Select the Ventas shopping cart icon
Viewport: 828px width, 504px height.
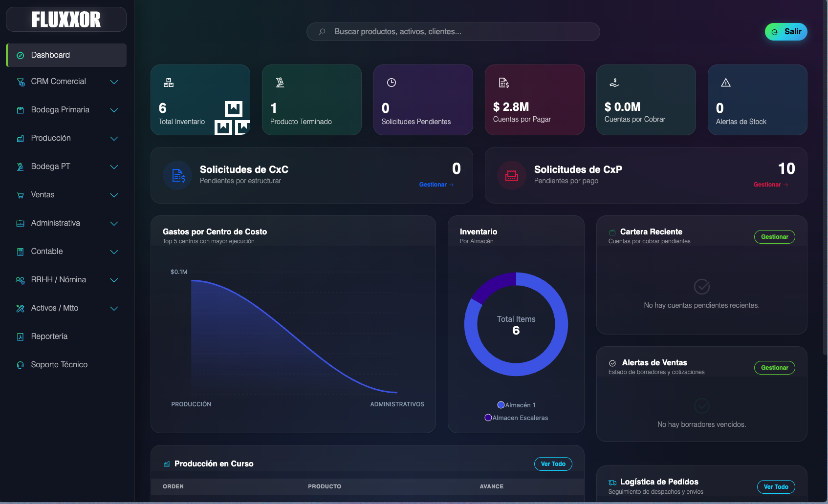click(x=20, y=194)
